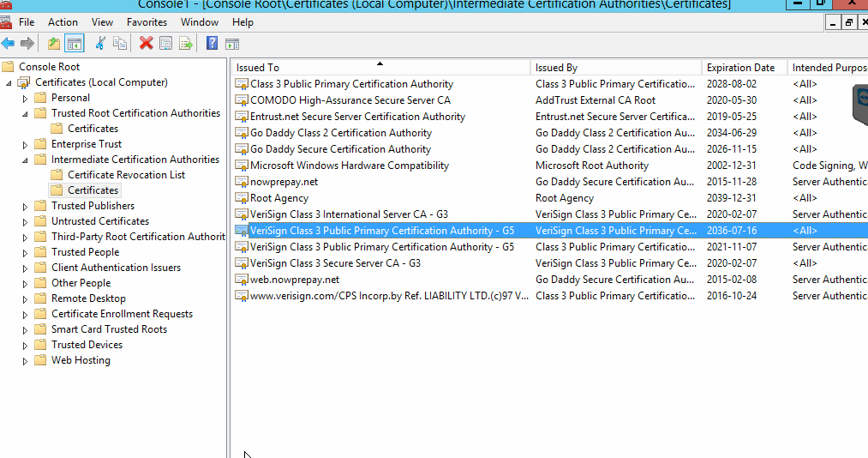The image size is (868, 458).
Task: Click certificate icon of web.nowprepay.net row
Action: coord(242,279)
